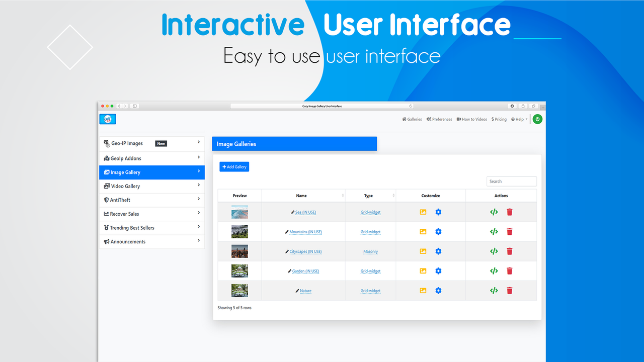The height and width of the screenshot is (362, 644).
Task: Expand the Help dropdown menu
Action: [519, 119]
